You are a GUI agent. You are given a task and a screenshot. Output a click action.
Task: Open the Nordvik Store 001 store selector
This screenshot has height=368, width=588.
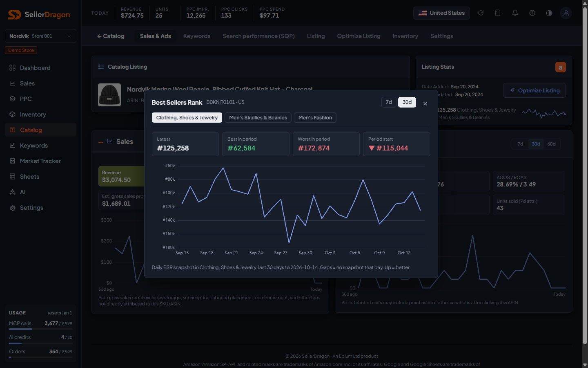pyautogui.click(x=40, y=36)
